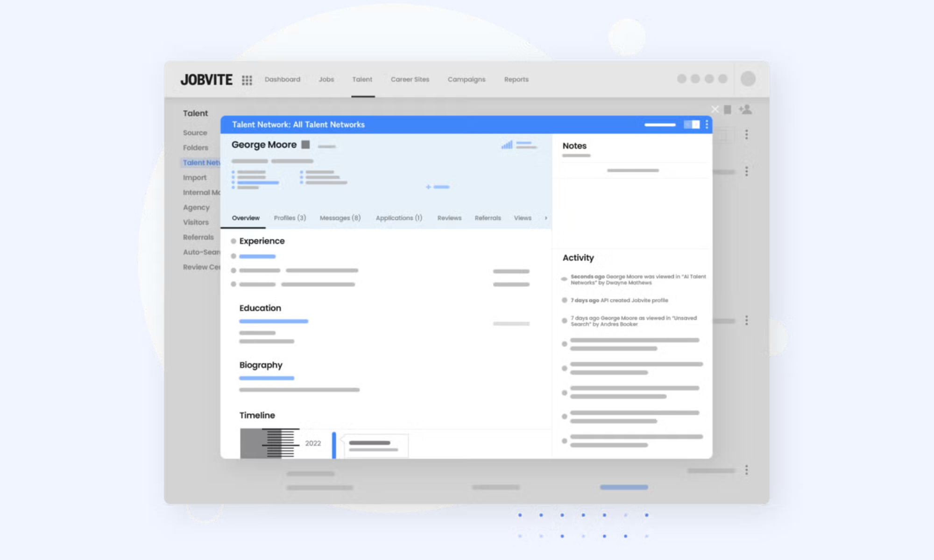934x560 pixels.
Task: Open Reports in top navigation
Action: click(517, 79)
